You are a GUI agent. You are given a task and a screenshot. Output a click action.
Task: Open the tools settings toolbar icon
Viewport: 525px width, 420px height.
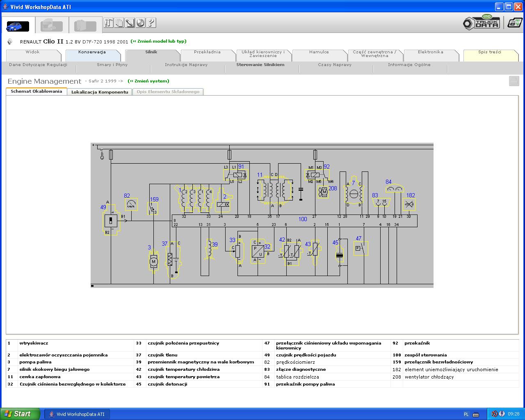click(x=109, y=23)
